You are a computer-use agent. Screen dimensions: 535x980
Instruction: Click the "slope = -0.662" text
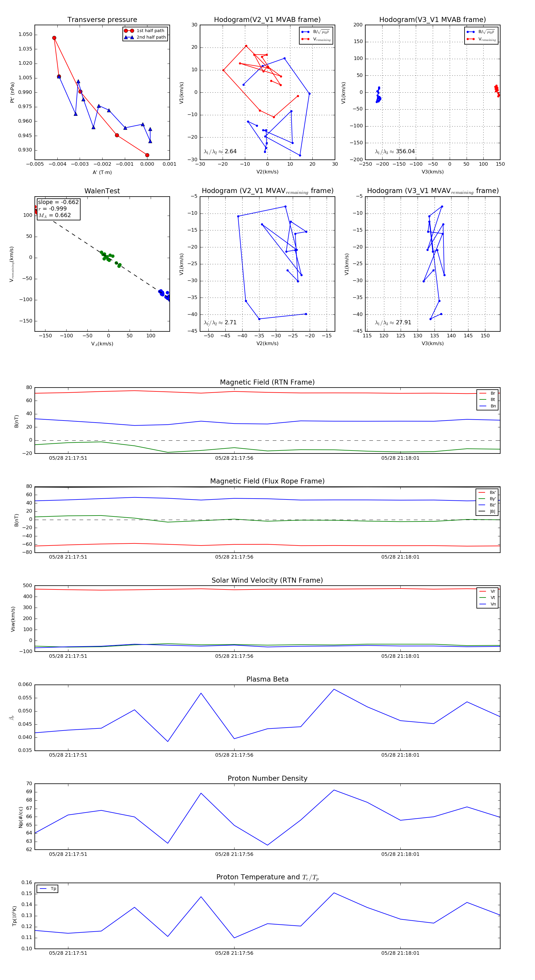(x=58, y=202)
